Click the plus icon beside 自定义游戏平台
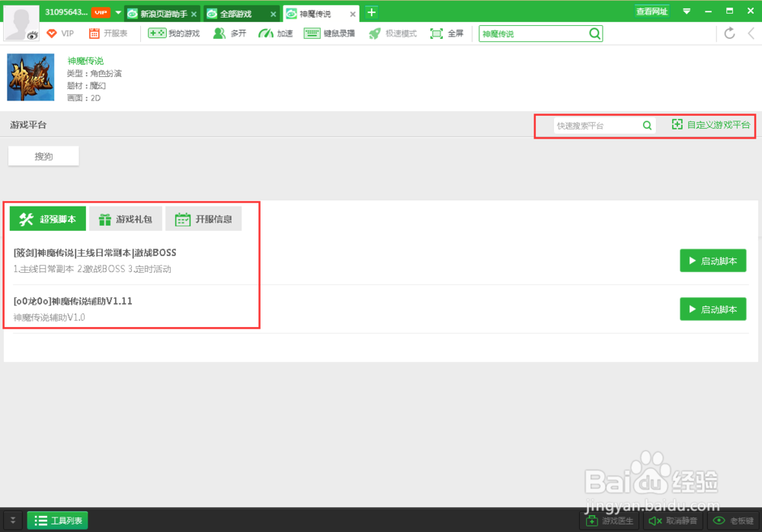The height and width of the screenshot is (532, 762). click(677, 124)
